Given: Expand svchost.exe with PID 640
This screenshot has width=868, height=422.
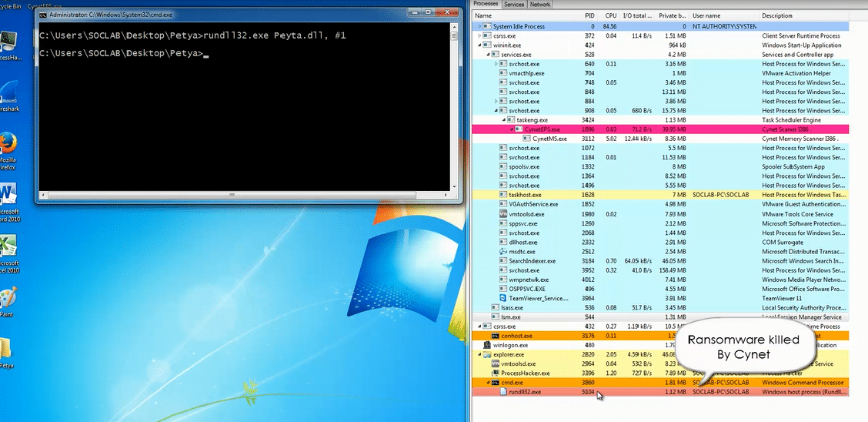Looking at the screenshot, I should point(496,64).
